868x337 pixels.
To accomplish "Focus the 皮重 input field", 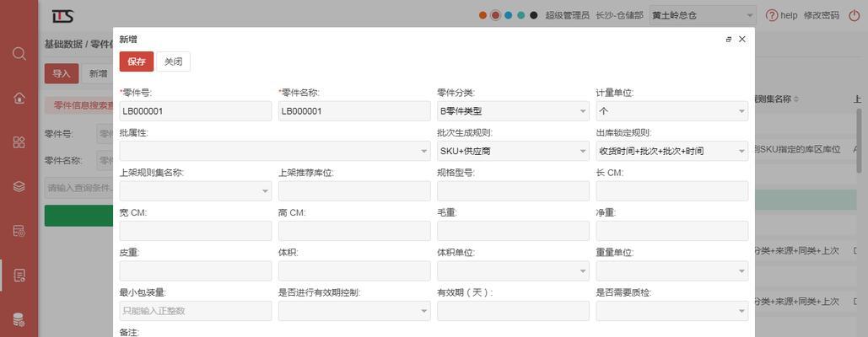I will point(196,270).
